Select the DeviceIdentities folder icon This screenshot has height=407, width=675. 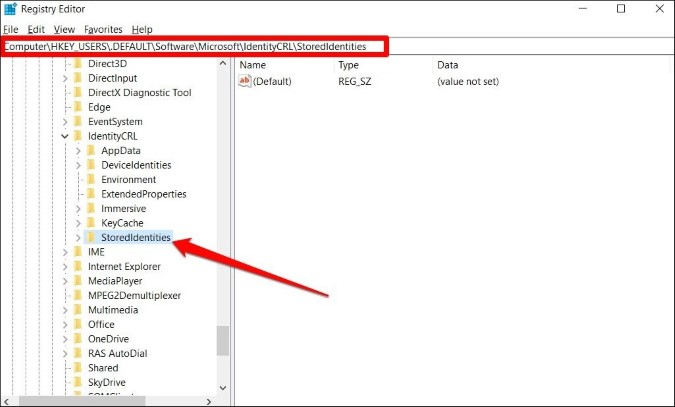click(91, 165)
